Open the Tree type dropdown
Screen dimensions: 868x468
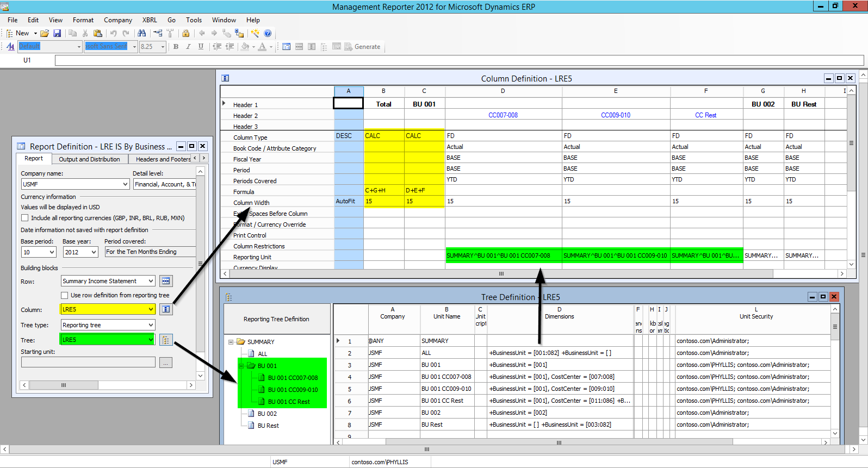[151, 325]
